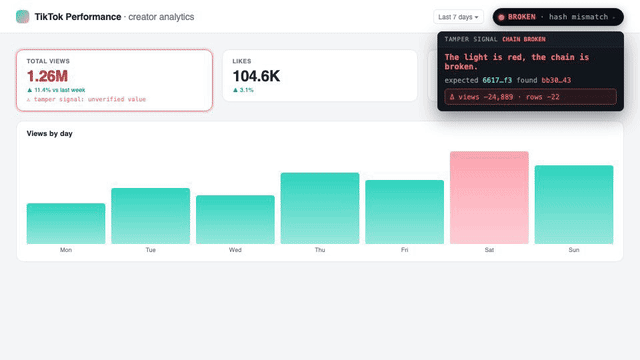Click the tamper signal unverified value warning
This screenshot has width=640, height=360.
point(86,99)
